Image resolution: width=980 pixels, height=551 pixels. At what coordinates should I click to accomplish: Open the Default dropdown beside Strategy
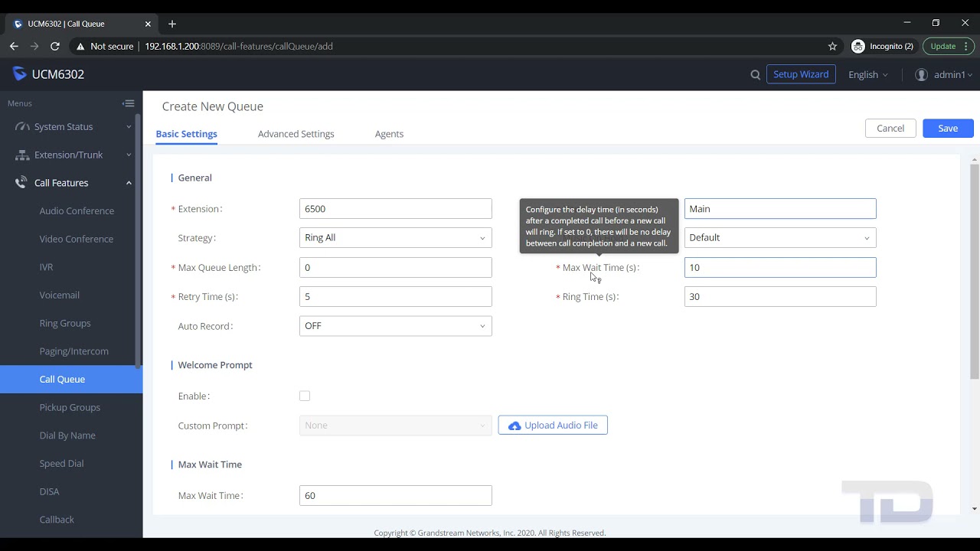point(780,238)
